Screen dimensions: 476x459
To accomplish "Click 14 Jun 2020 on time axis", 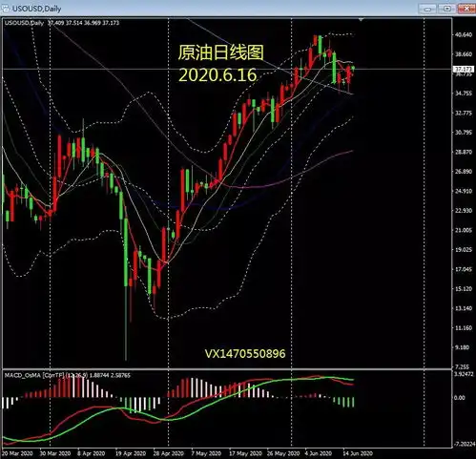I will pos(358,453).
